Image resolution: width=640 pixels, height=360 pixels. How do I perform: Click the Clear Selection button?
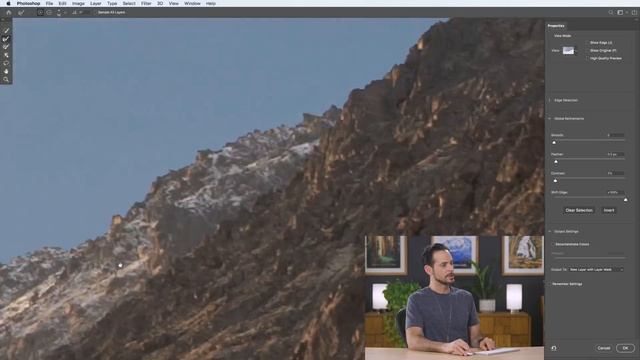(x=579, y=210)
